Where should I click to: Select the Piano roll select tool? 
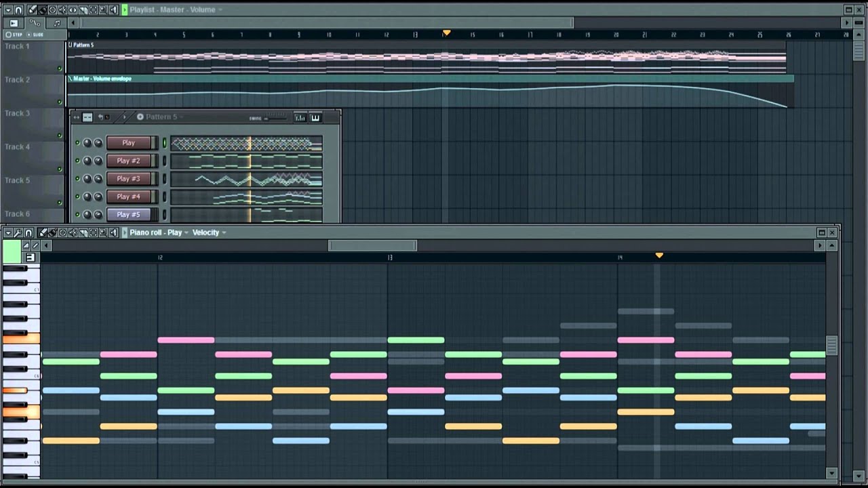click(x=93, y=232)
